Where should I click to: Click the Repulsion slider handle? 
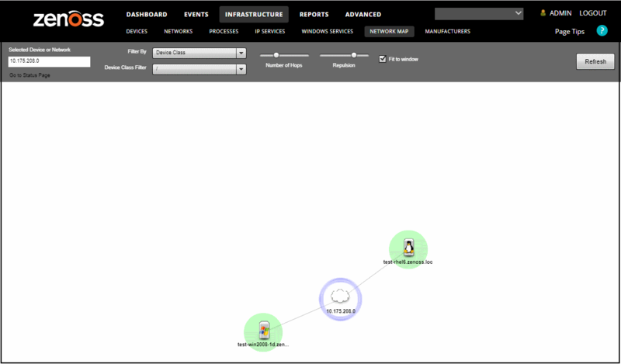354,55
